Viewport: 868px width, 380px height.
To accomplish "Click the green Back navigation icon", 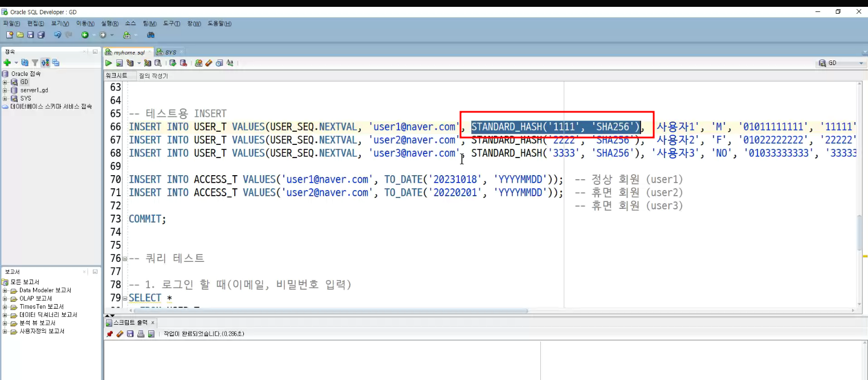I will pos(85,35).
